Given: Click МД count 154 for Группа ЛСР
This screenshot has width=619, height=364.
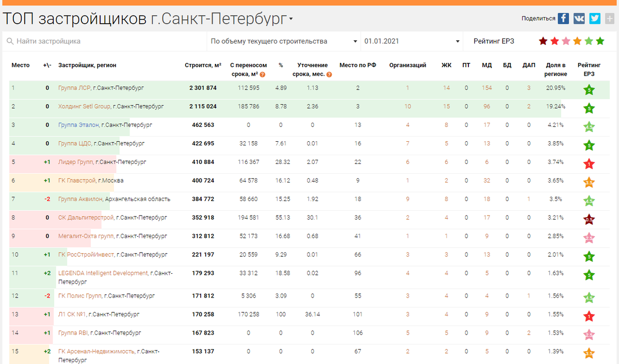Looking at the screenshot, I should coord(486,88).
